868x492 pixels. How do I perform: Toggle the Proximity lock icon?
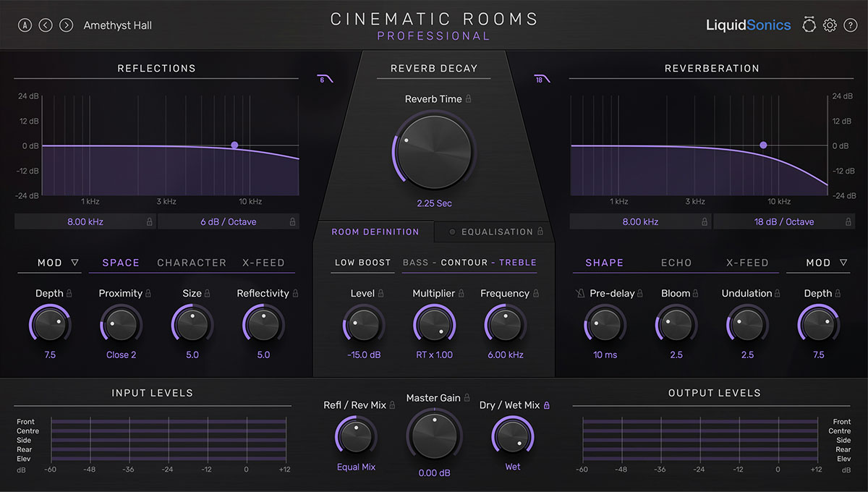pos(148,293)
